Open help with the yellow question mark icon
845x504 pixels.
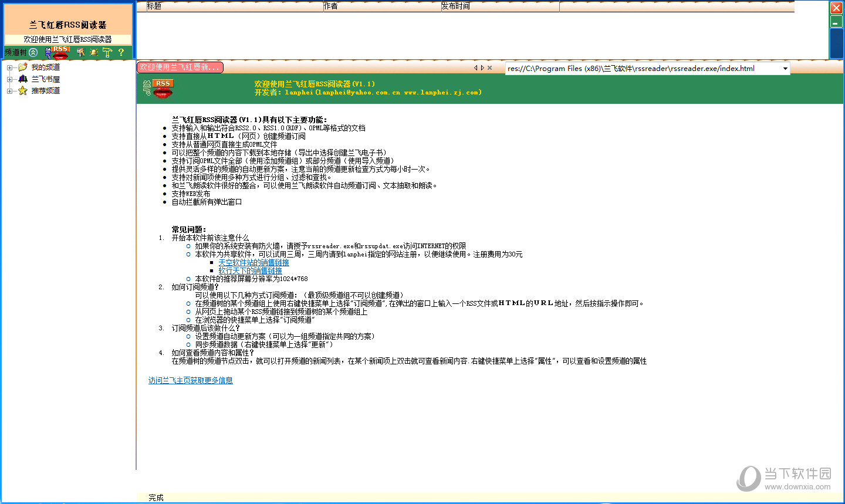pyautogui.click(x=121, y=52)
